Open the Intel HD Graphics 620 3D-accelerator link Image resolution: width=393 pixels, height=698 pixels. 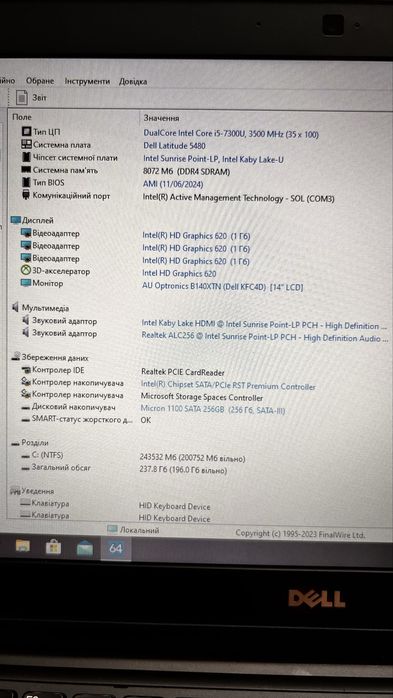tap(179, 274)
